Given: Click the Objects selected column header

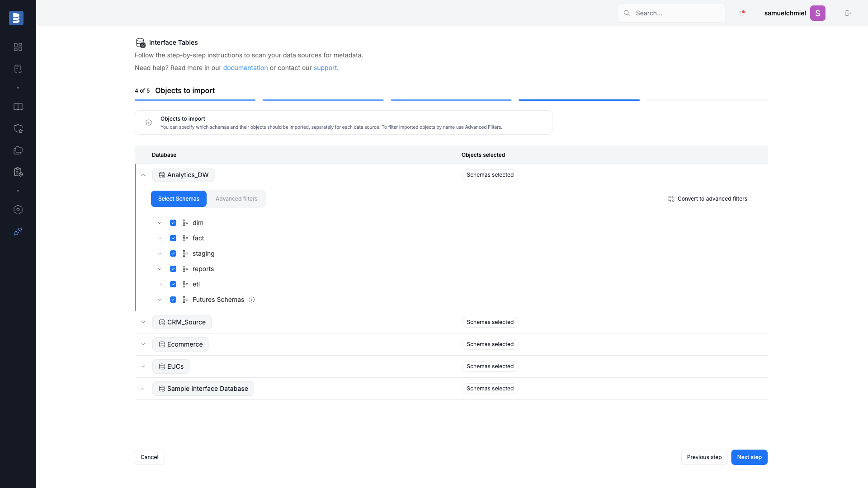Looking at the screenshot, I should pyautogui.click(x=483, y=155).
